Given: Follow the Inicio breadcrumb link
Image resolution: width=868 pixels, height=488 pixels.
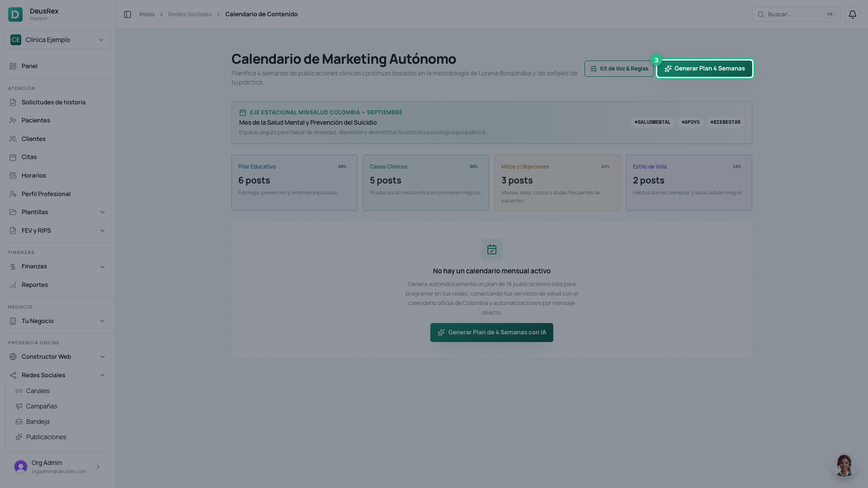Looking at the screenshot, I should 147,14.
